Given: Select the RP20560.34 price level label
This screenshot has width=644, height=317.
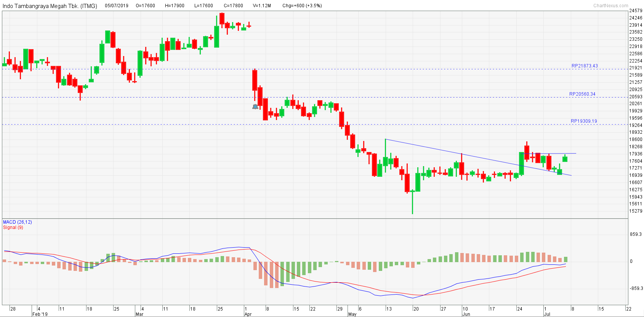Looking at the screenshot, I should [582, 94].
